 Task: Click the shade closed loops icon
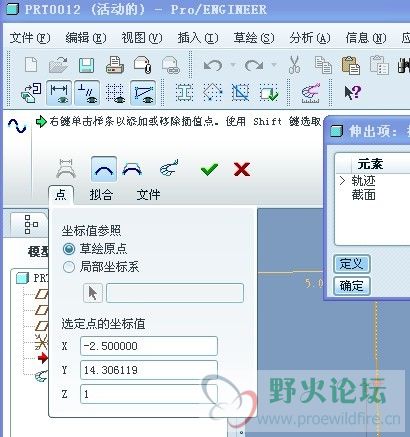tap(184, 93)
